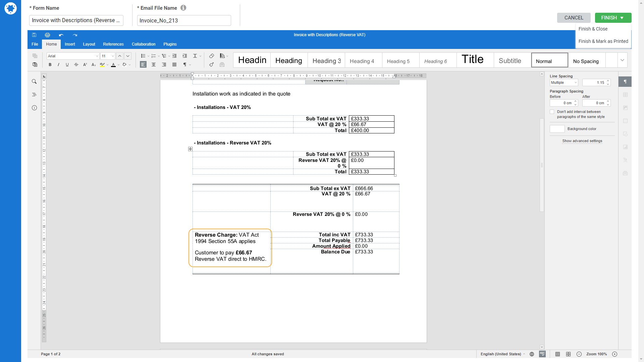Apply superscript formatting
644x362 pixels.
(x=85, y=65)
